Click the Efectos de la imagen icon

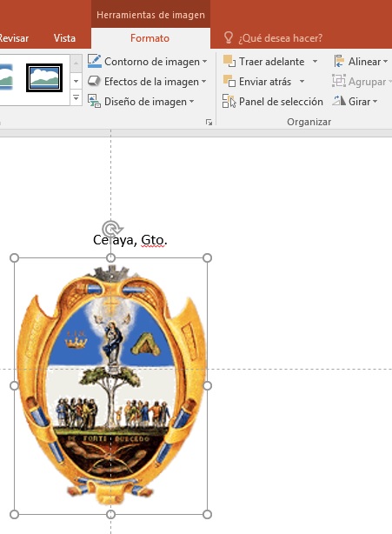94,82
